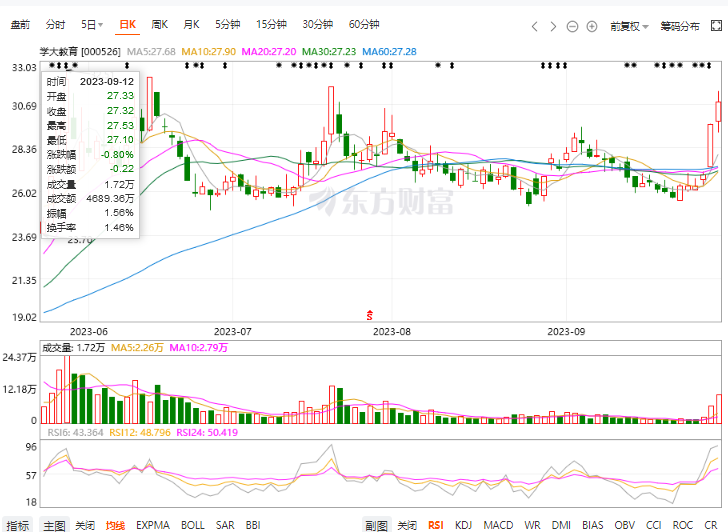Enable SAR main chart indicator
The image size is (728, 532).
click(225, 525)
